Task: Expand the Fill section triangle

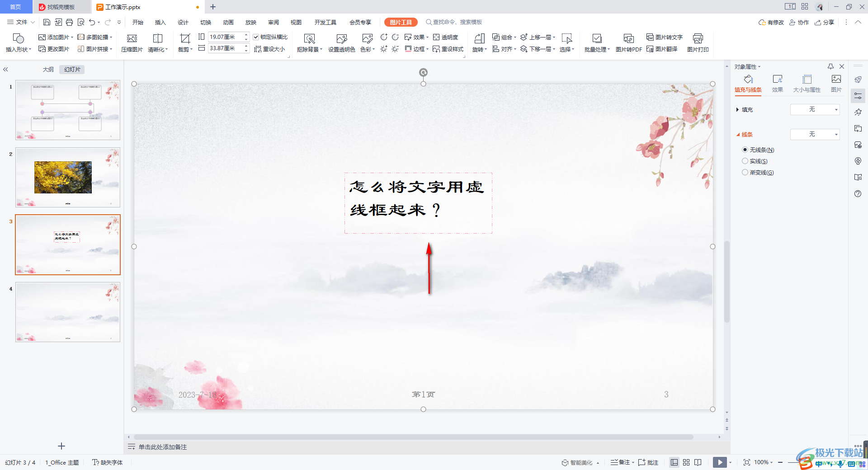Action: (737, 109)
